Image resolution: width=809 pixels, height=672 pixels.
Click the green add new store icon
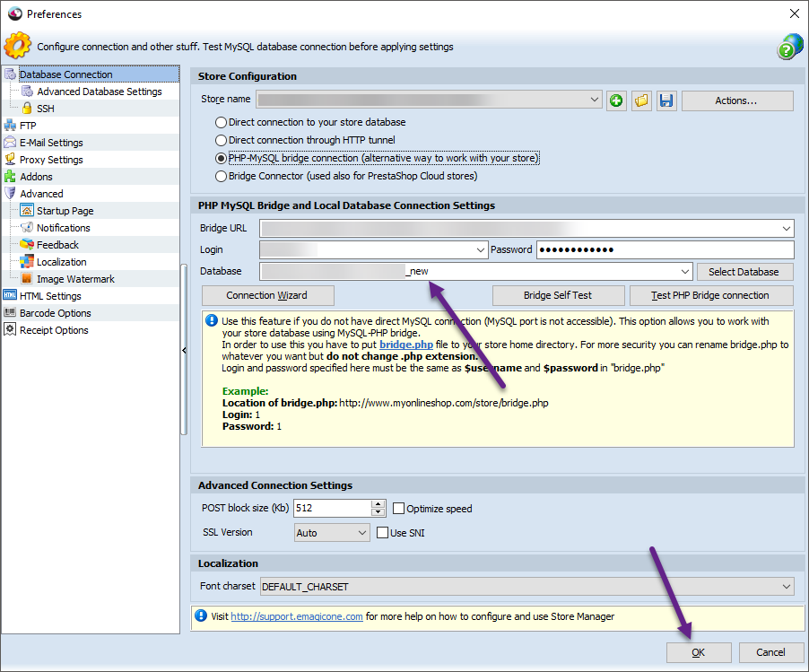(x=616, y=100)
